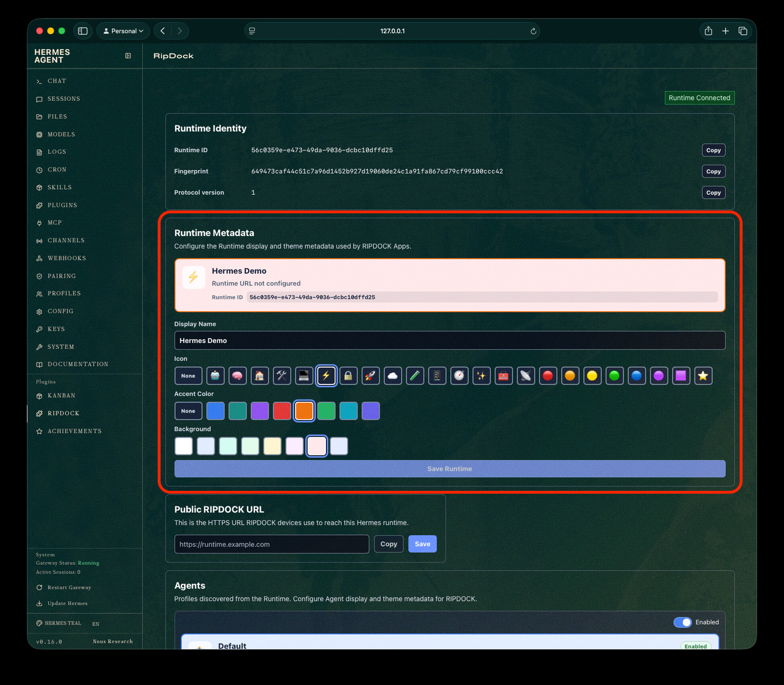Pick the white background swatch
This screenshot has width=784, height=685.
(x=184, y=447)
